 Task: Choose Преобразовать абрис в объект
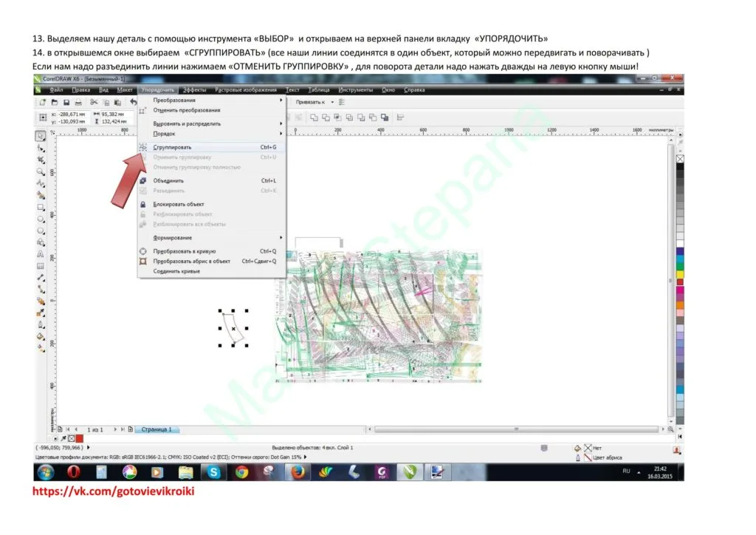[212, 261]
